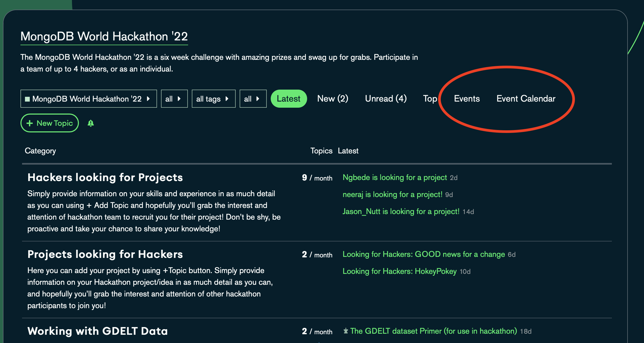Image resolution: width=644 pixels, height=343 pixels.
Task: Go to the Top tab
Action: [x=430, y=99]
